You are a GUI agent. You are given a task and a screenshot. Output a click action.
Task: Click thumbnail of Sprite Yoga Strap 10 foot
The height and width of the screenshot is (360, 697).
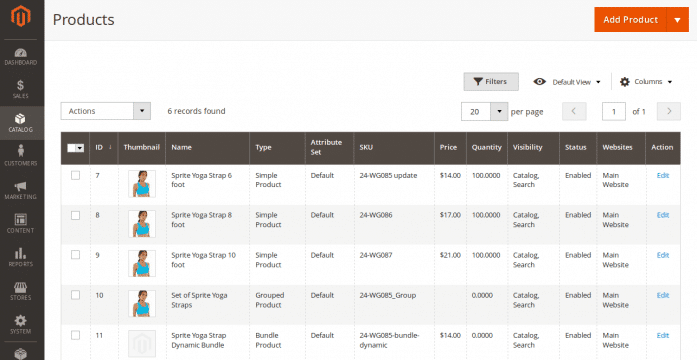142,264
